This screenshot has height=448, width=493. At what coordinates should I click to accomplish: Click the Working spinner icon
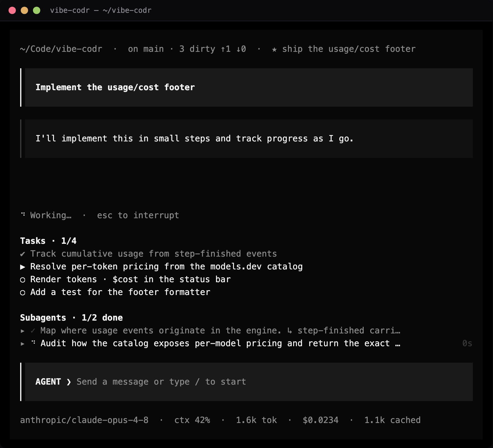tap(23, 215)
